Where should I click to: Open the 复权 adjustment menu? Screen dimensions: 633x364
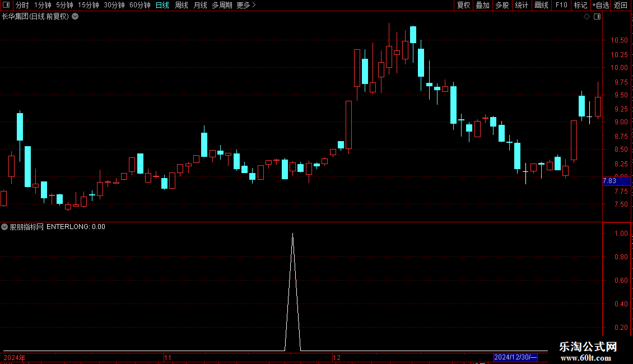pos(463,5)
